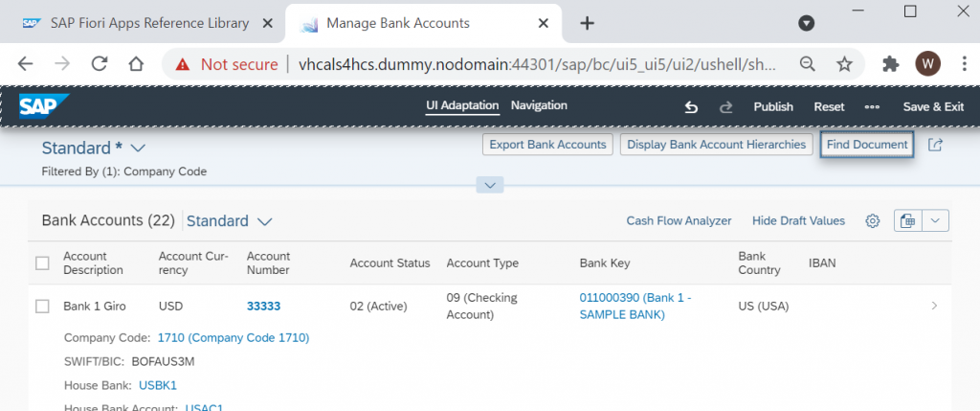Open Standard * page variant dropdown

138,148
